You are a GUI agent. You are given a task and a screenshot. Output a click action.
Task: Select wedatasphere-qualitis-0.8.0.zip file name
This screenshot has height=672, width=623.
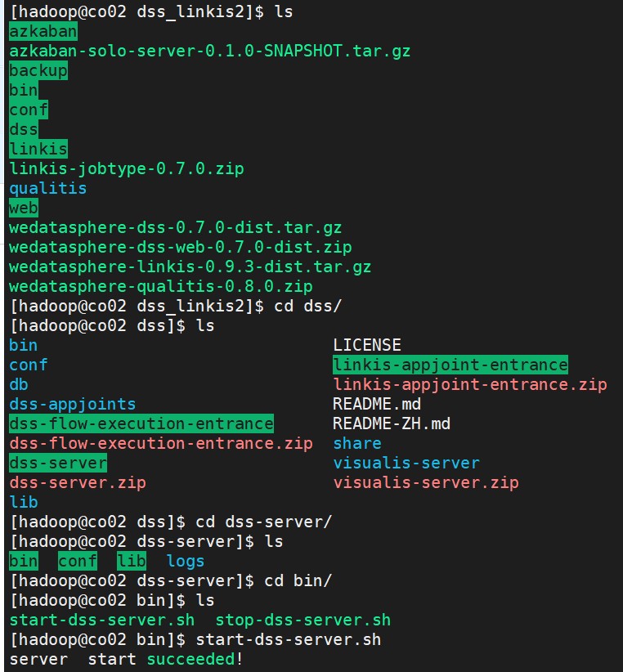161,287
